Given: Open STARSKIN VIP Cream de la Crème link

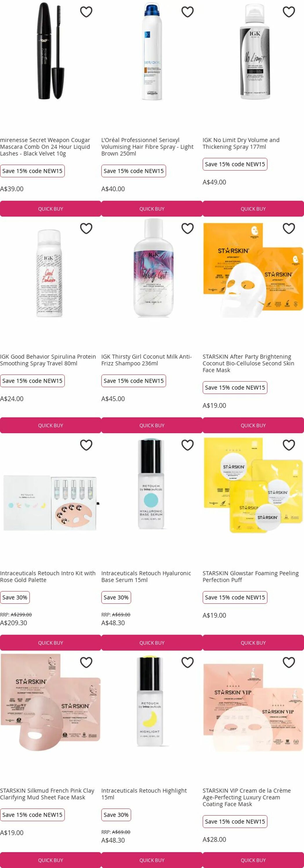Looking at the screenshot, I should tap(246, 797).
